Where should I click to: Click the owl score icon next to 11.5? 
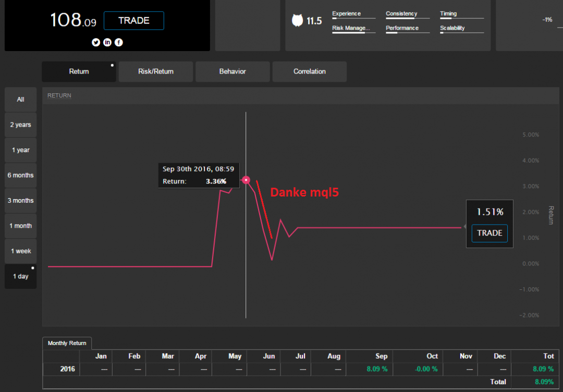[x=297, y=21]
